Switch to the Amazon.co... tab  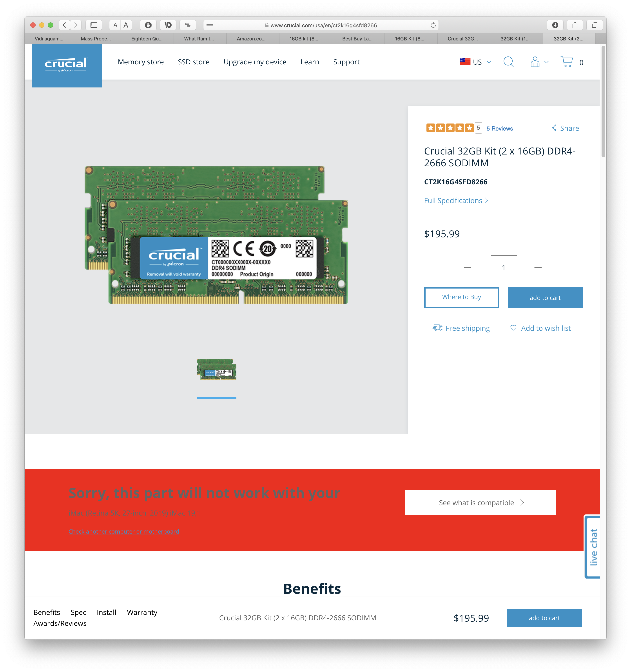point(252,39)
